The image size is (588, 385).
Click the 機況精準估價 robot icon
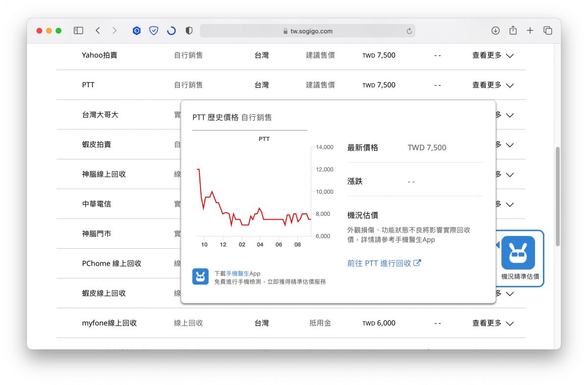518,253
